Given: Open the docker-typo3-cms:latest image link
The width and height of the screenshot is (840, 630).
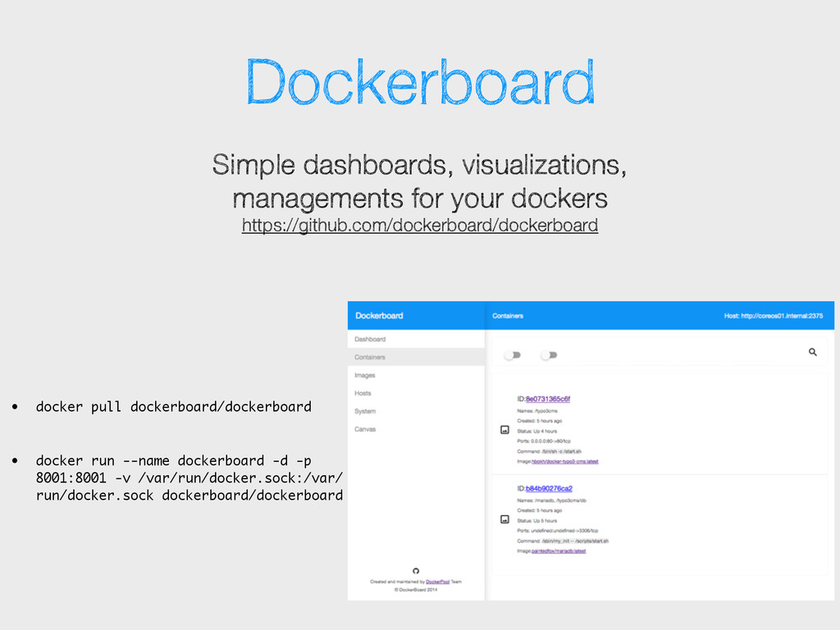Looking at the screenshot, I should pyautogui.click(x=565, y=461).
